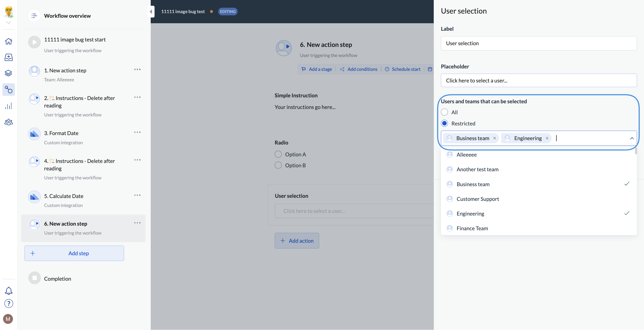The image size is (644, 330).
Task: Pick Finance Team in dropdown list
Action: (x=472, y=228)
